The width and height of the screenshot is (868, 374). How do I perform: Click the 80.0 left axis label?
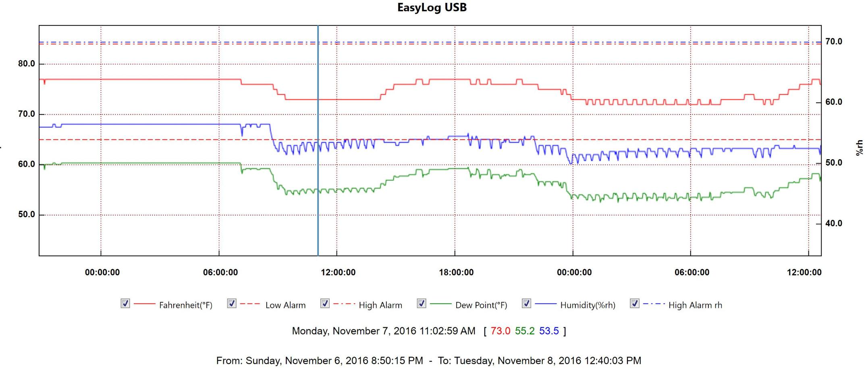(27, 64)
